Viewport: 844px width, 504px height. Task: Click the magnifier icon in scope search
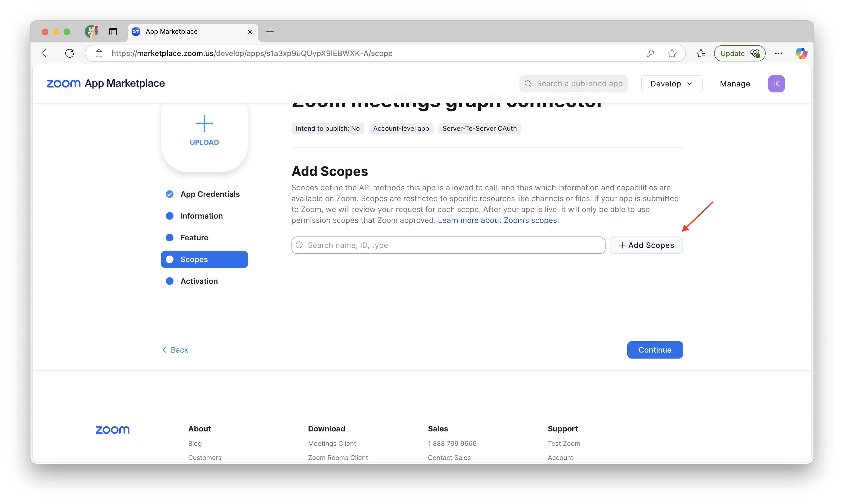(299, 245)
